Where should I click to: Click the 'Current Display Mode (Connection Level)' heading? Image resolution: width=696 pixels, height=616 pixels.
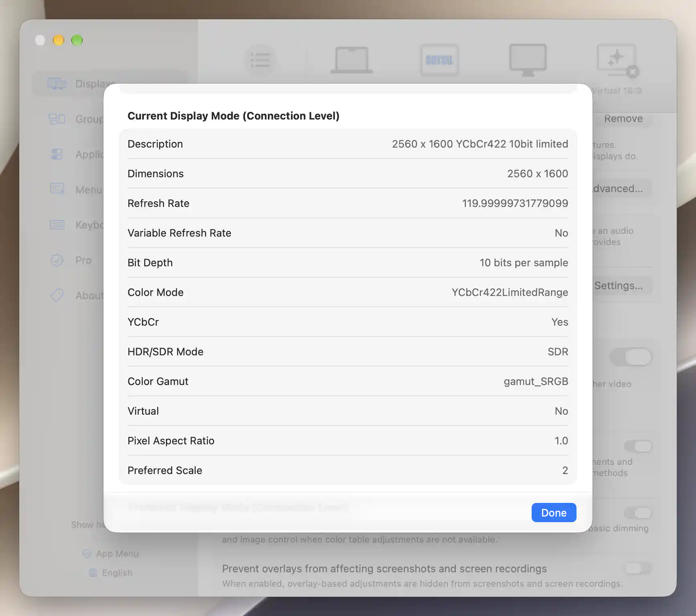point(233,116)
